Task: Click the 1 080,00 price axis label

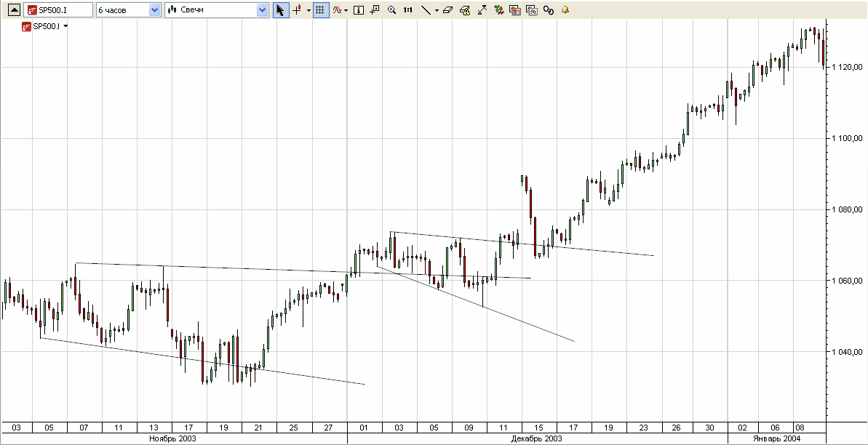Action: click(847, 210)
